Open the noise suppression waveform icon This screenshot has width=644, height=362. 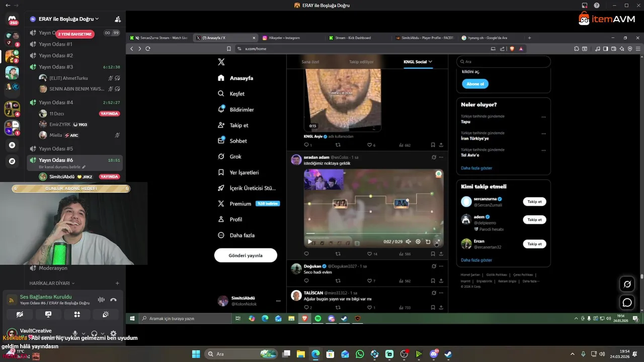tap(101, 300)
